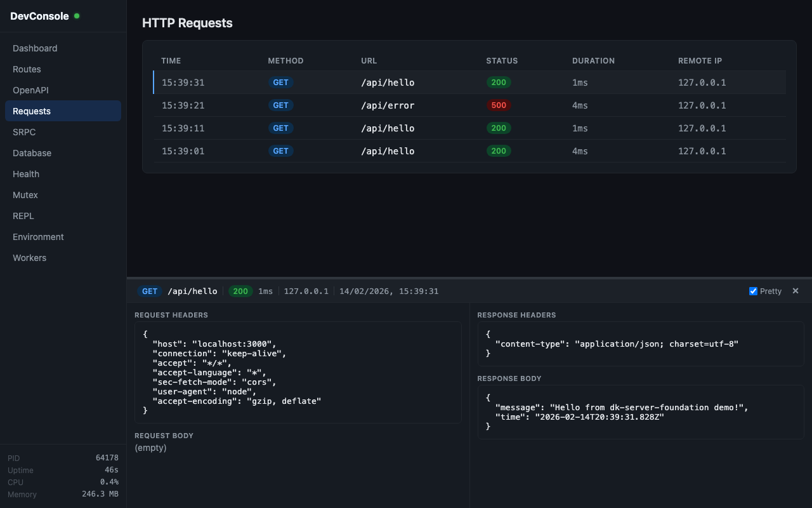The image size is (812, 508).
Task: Click the GET badge on the 15:39:01 row
Action: coord(280,151)
